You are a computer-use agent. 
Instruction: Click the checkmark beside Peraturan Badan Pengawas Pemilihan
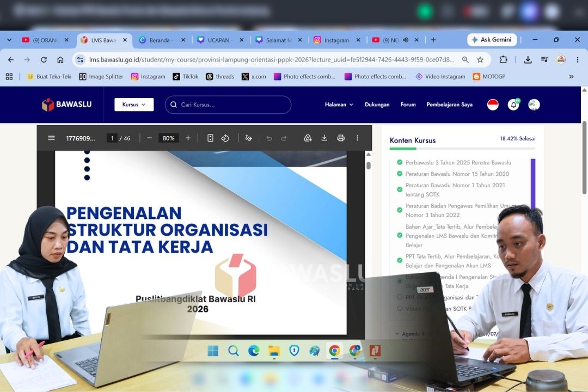[x=400, y=210]
